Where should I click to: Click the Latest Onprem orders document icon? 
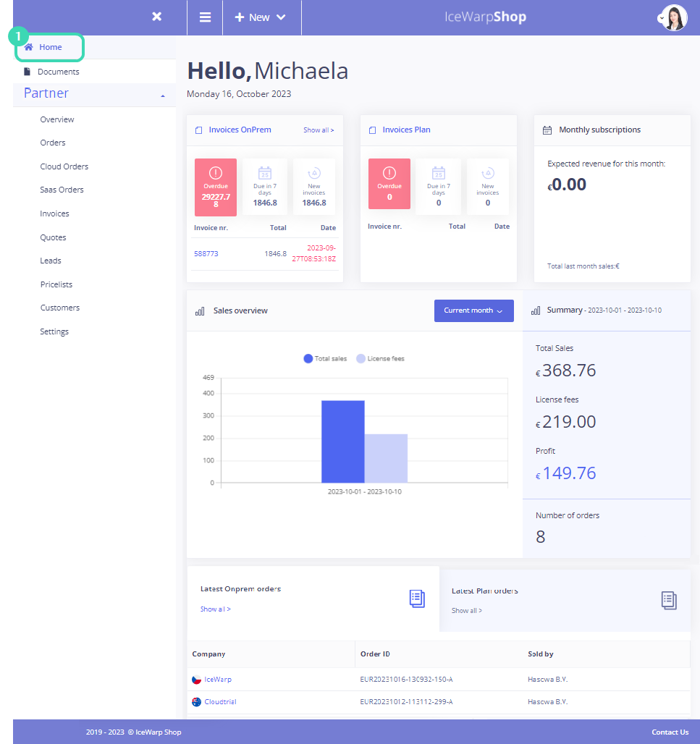(x=417, y=599)
